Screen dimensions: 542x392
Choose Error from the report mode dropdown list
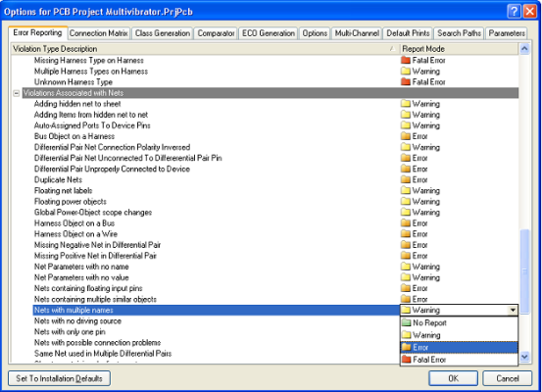[x=459, y=347]
